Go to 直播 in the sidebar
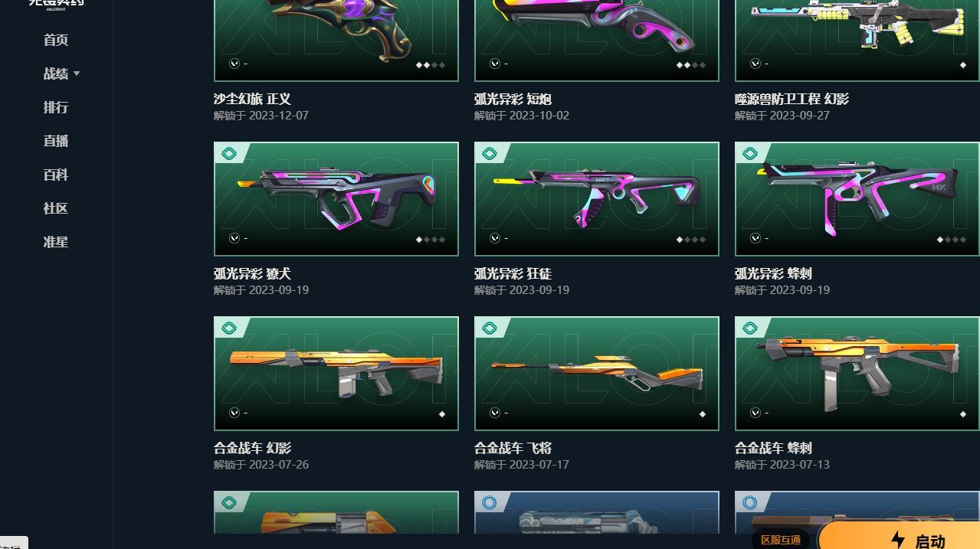 tap(56, 141)
